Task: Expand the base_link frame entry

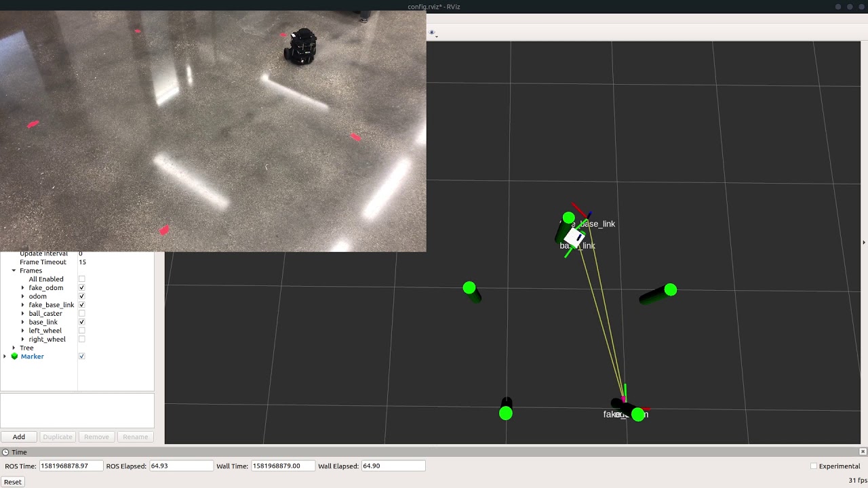Action: (22, 322)
